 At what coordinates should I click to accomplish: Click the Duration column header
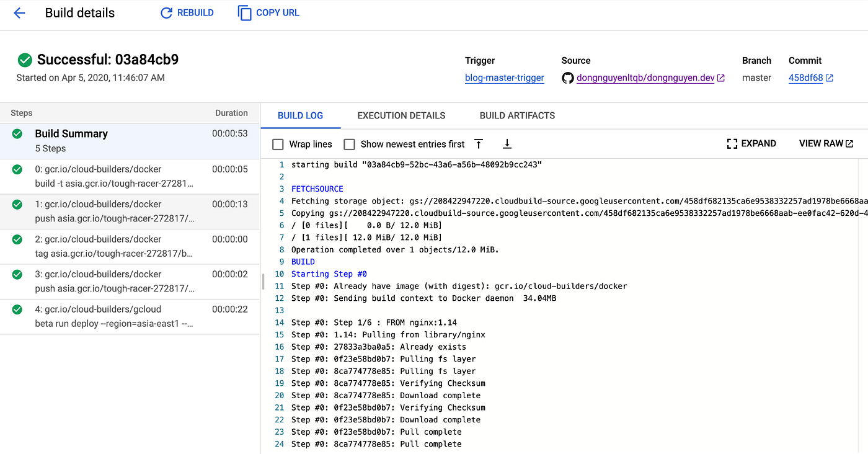pos(231,113)
